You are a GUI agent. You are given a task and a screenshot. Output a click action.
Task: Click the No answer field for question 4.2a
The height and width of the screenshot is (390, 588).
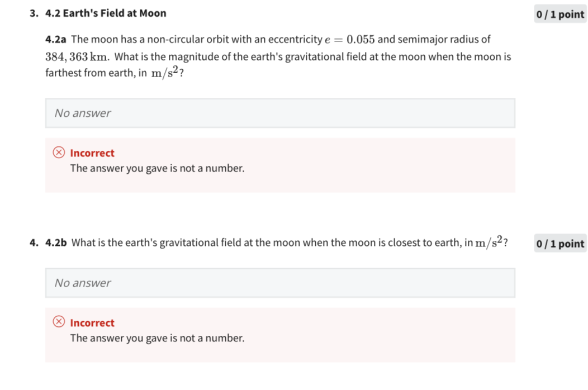pos(279,113)
